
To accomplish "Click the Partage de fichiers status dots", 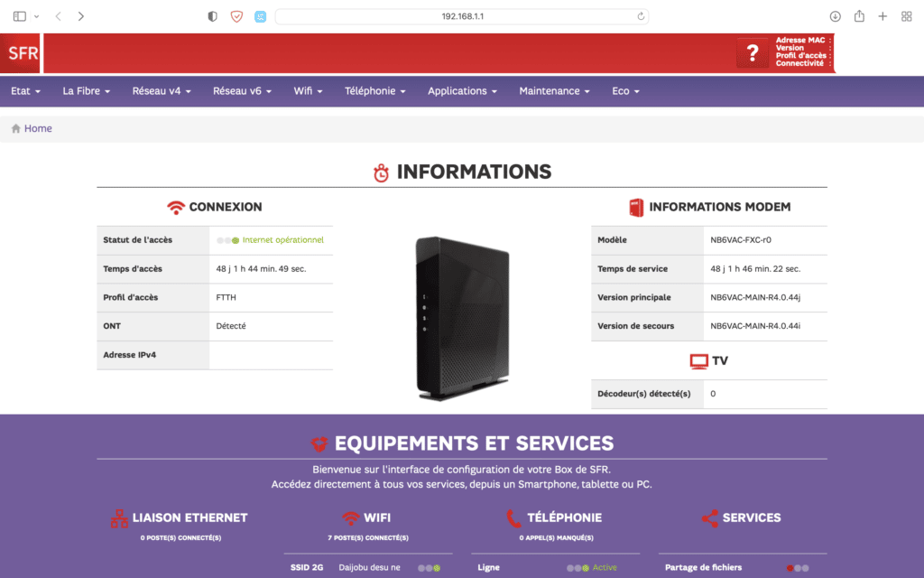I will pos(798,568).
